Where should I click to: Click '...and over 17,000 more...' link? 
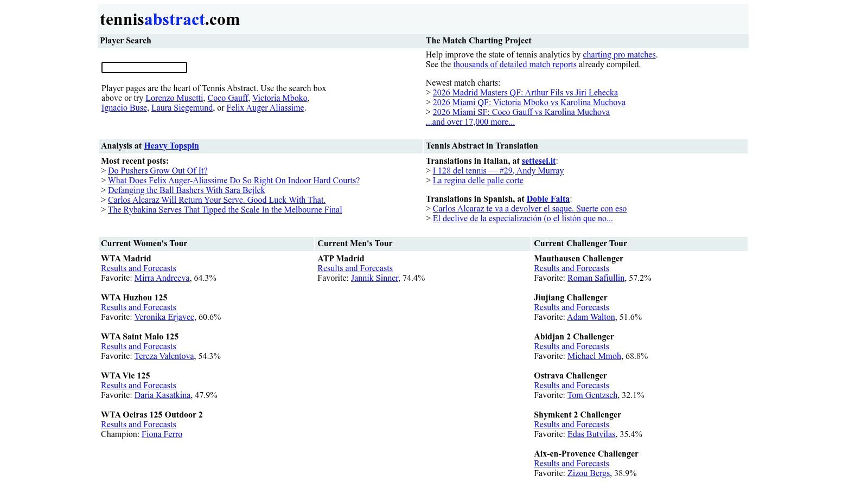click(x=470, y=122)
